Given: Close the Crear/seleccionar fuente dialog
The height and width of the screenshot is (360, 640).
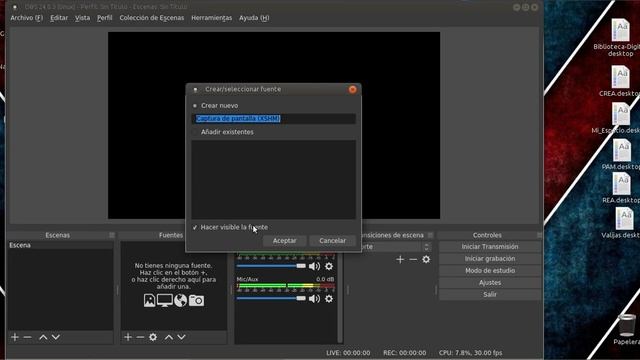Looking at the screenshot, I should (353, 89).
